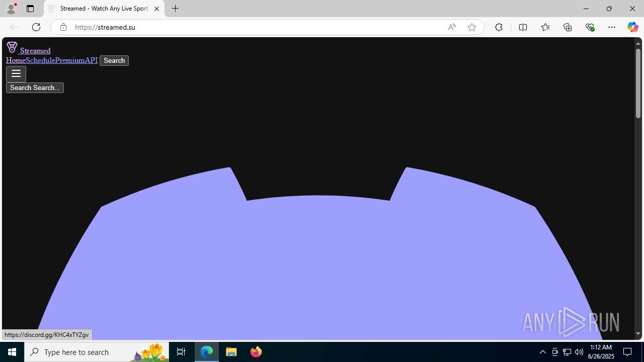Open network icon in tray
Viewport: 644px width, 362px height.
[567, 352]
